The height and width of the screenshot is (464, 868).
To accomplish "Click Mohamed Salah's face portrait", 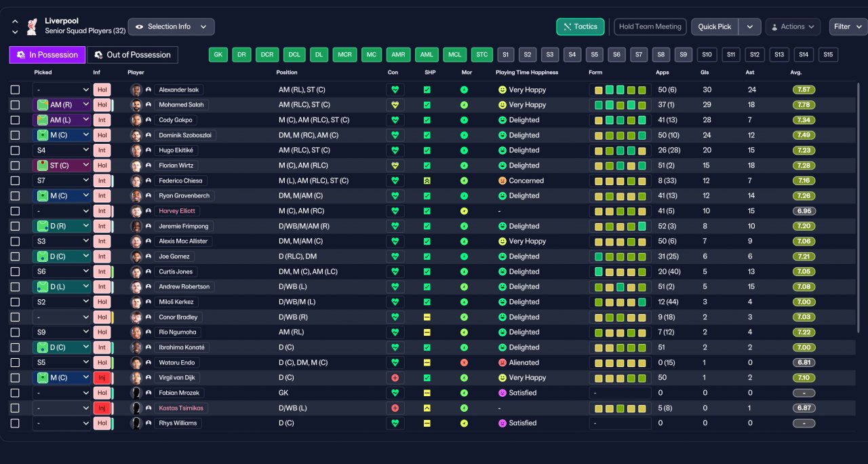I will (136, 105).
